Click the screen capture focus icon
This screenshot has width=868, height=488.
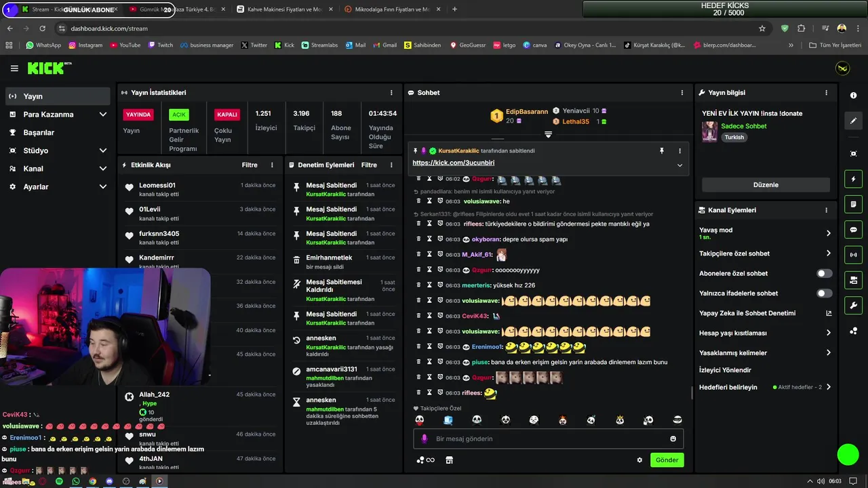(853, 154)
